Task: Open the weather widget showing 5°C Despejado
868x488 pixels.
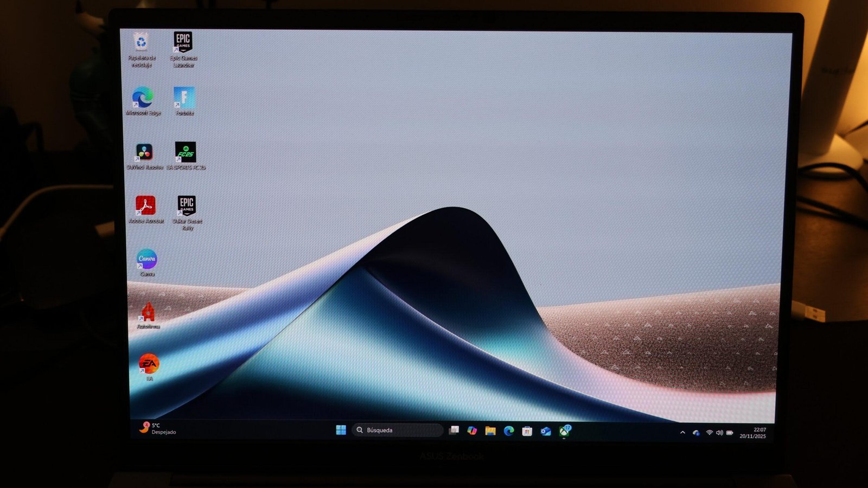Action: click(158, 428)
